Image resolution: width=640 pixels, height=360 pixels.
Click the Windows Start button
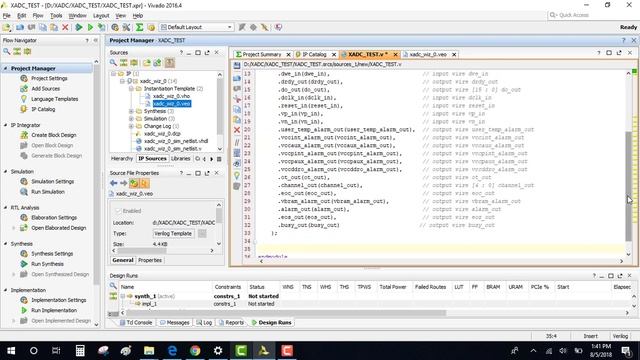[11, 351]
